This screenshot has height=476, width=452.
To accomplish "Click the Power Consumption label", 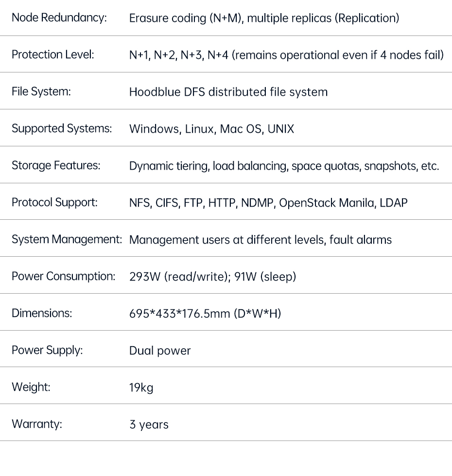I will [x=63, y=277].
